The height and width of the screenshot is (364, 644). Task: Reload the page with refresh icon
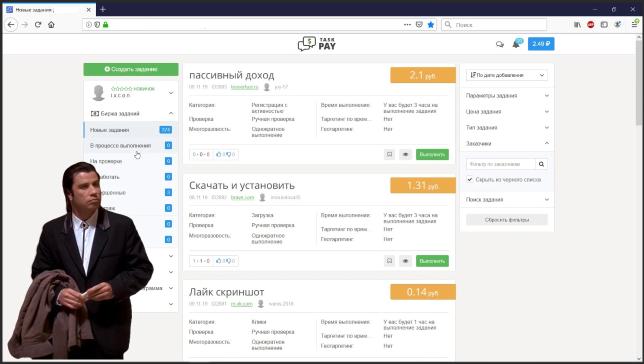pyautogui.click(x=38, y=24)
